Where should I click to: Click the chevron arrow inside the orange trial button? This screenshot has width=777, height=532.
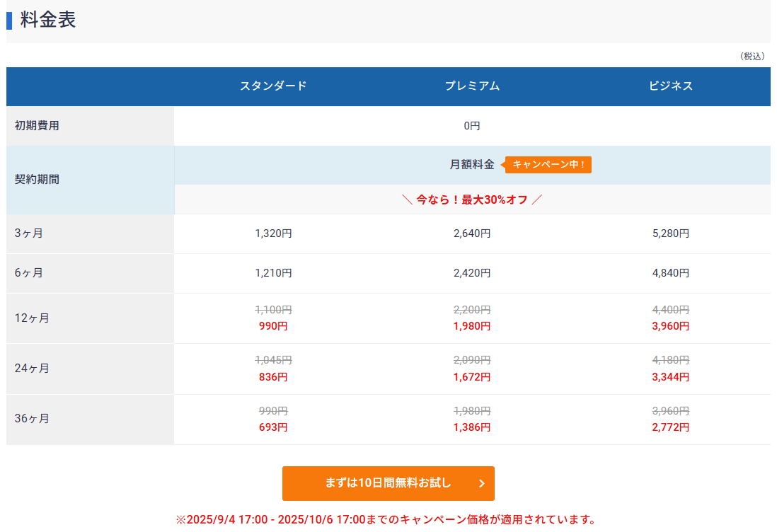pyautogui.click(x=482, y=484)
